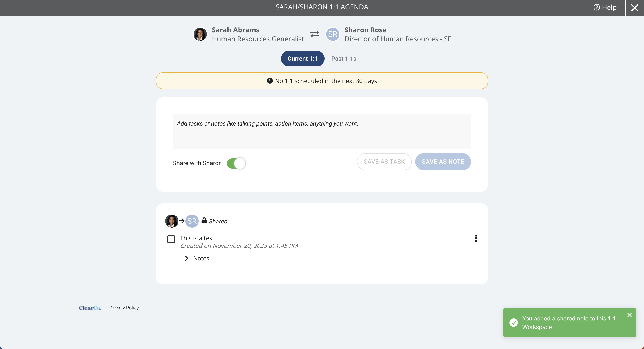Open the Help question mark icon
The image size is (644, 349).
[597, 7]
